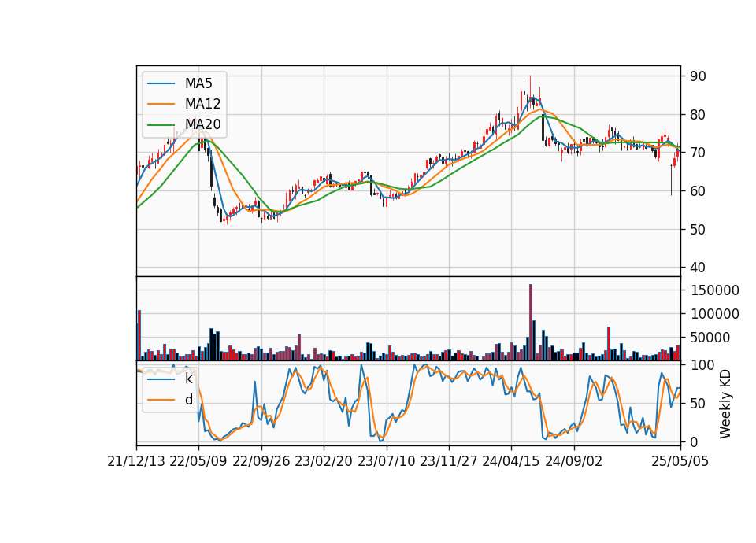This screenshot has height=543, width=756.
Task: Click the 50000 volume axis tick
Action: (710, 338)
